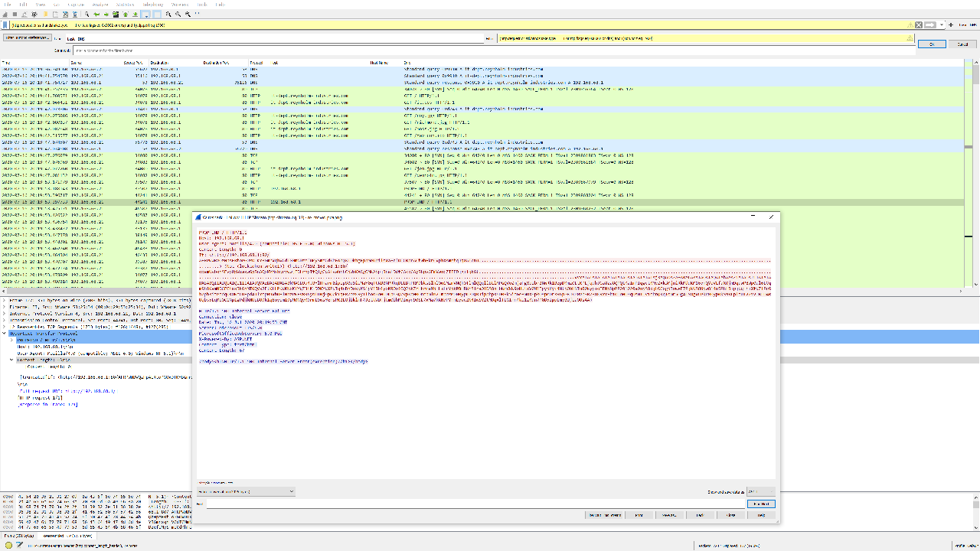Click the Zoom in toolbar icon
Screen dimensions: 980x551
[x=169, y=14]
